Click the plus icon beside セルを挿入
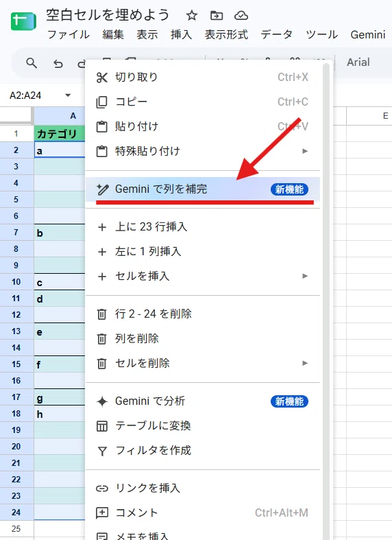The height and width of the screenshot is (540, 392). (x=102, y=277)
